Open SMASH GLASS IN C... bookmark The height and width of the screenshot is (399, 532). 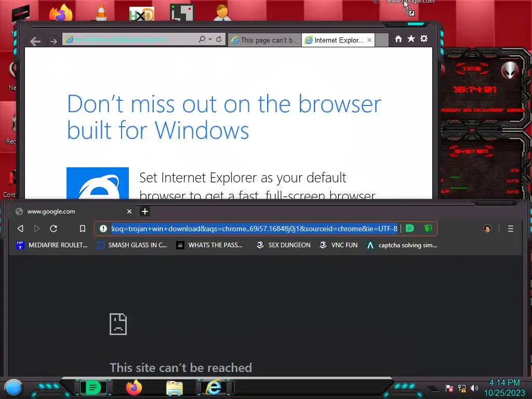(x=132, y=245)
